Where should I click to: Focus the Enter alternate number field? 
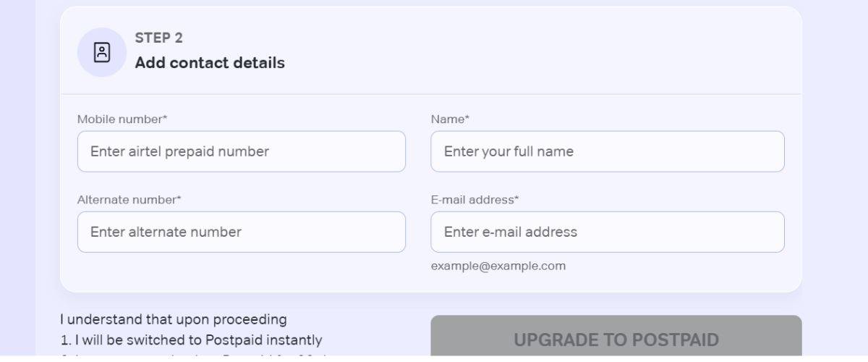point(241,232)
